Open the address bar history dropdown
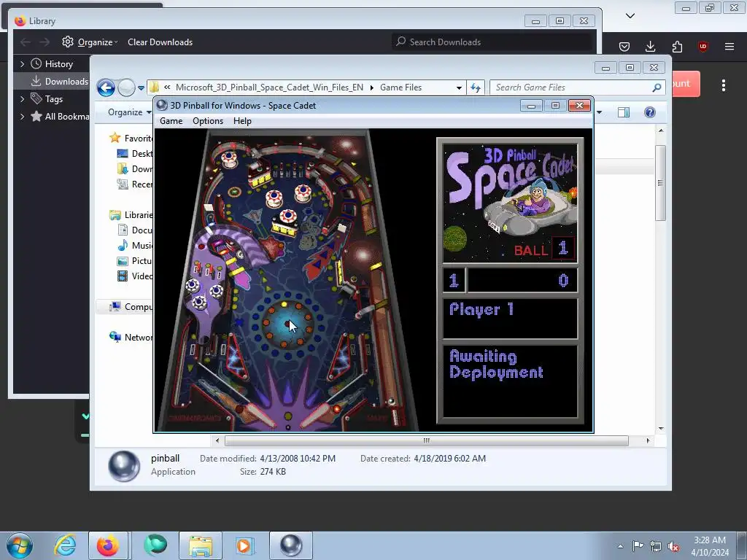Screen dimensions: 747x560 pos(459,87)
